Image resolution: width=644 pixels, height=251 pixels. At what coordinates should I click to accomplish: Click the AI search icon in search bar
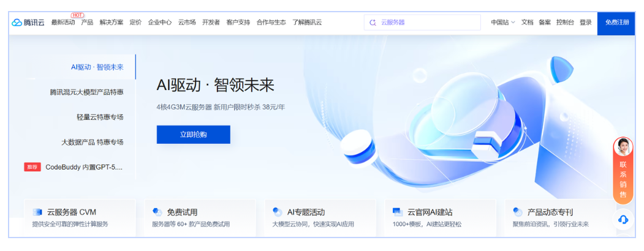[x=372, y=23]
